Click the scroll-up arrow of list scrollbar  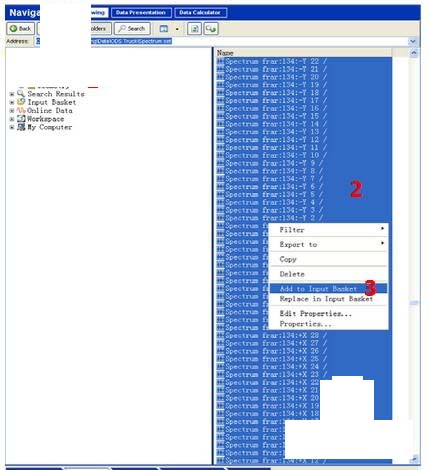click(x=414, y=53)
